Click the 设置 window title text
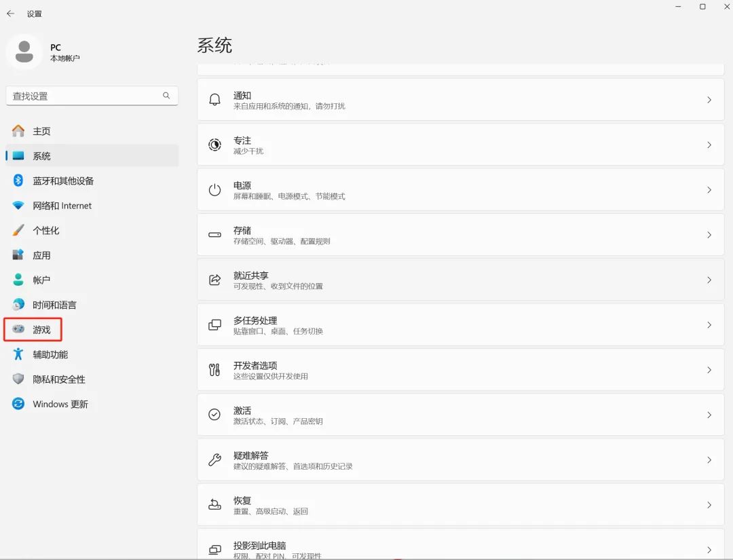The width and height of the screenshot is (733, 560). (x=34, y=14)
